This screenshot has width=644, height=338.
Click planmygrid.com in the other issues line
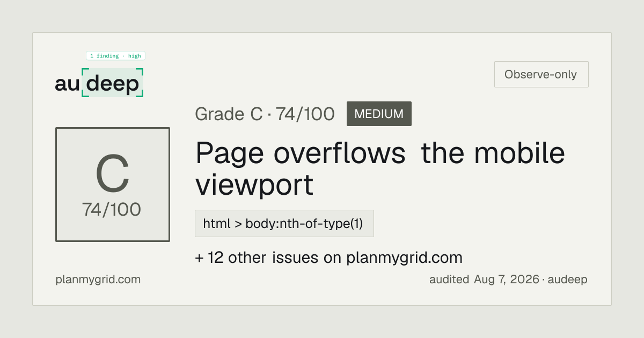404,258
